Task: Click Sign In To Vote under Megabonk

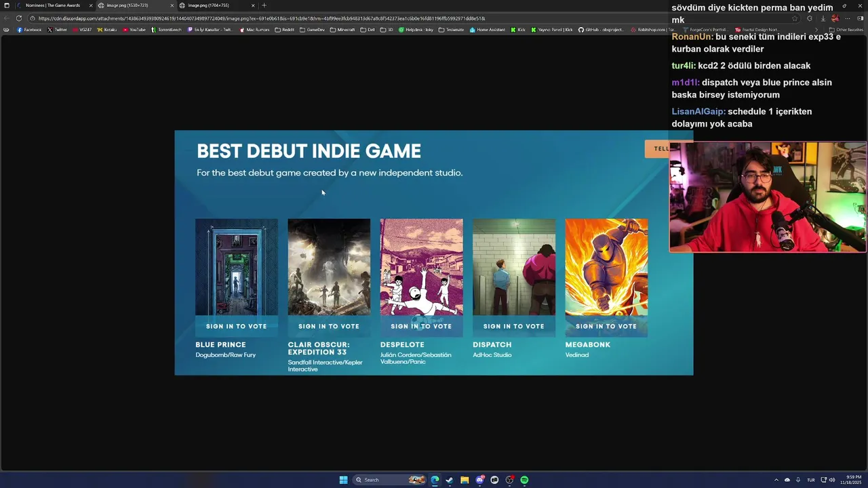Action: point(606,327)
